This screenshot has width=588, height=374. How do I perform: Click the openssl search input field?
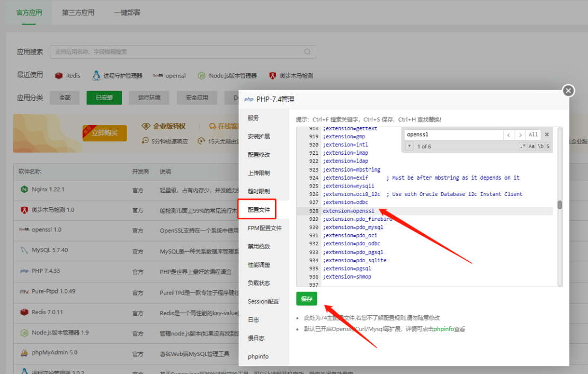[453, 135]
